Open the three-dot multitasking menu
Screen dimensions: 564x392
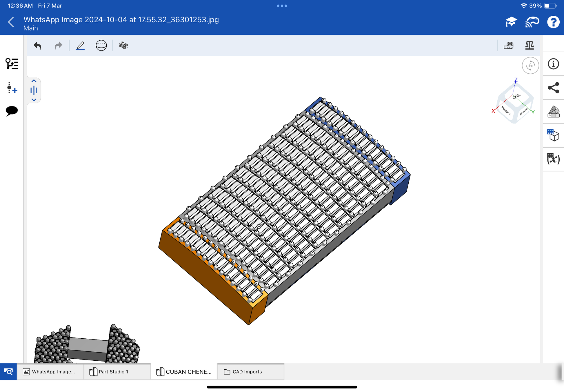click(282, 6)
